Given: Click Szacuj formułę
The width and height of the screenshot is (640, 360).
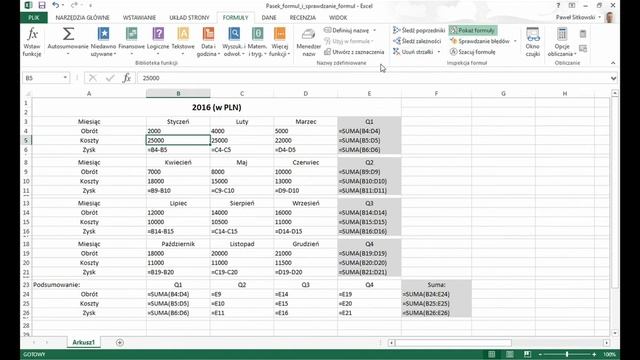Looking at the screenshot, I should [473, 52].
